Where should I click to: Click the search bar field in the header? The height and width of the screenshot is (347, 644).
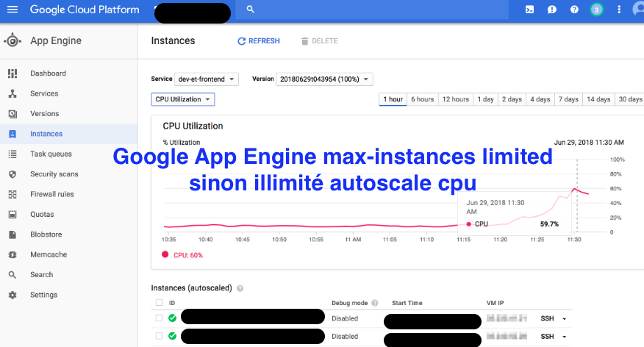coord(372,10)
